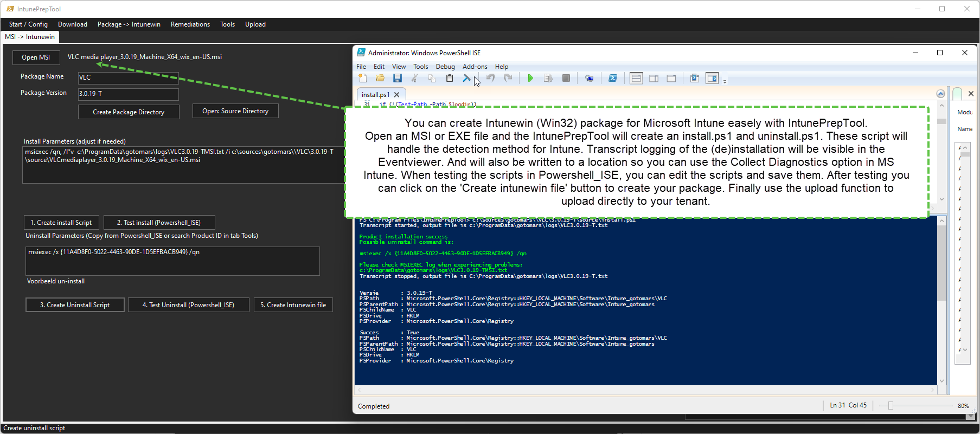Screen dimensions: 980x434
Task: Click the Ln 31 Col 45 status text
Action: 848,405
